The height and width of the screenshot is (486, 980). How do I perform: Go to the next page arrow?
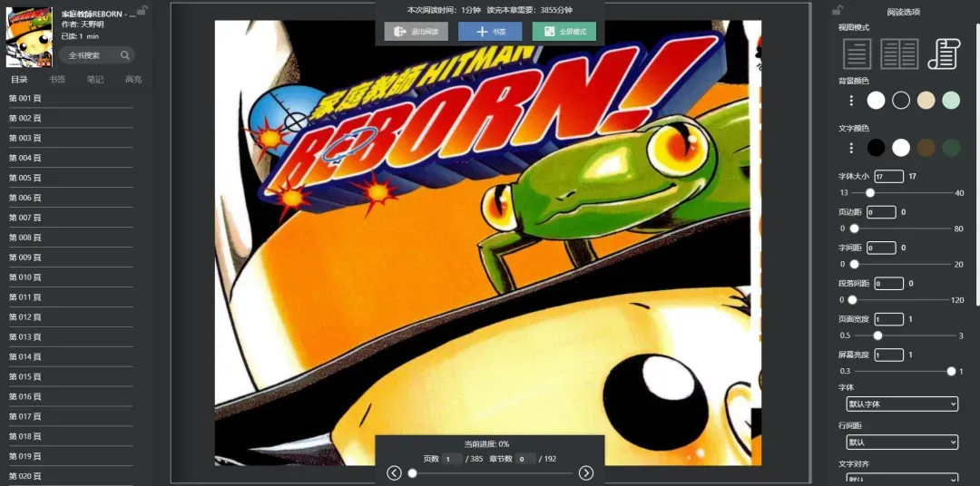click(585, 473)
